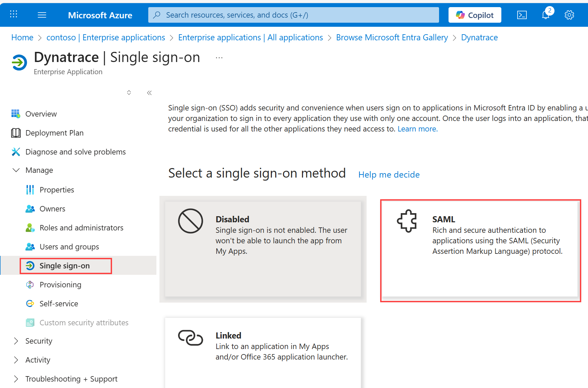This screenshot has width=588, height=388.
Task: Open Overview in the sidebar
Action: [41, 114]
